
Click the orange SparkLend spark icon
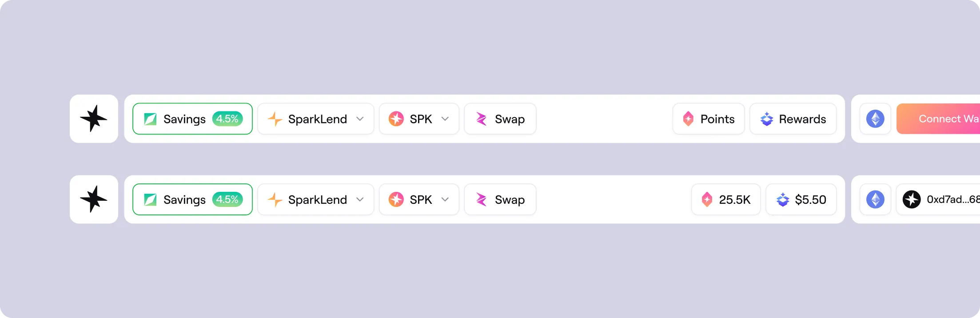tap(275, 119)
